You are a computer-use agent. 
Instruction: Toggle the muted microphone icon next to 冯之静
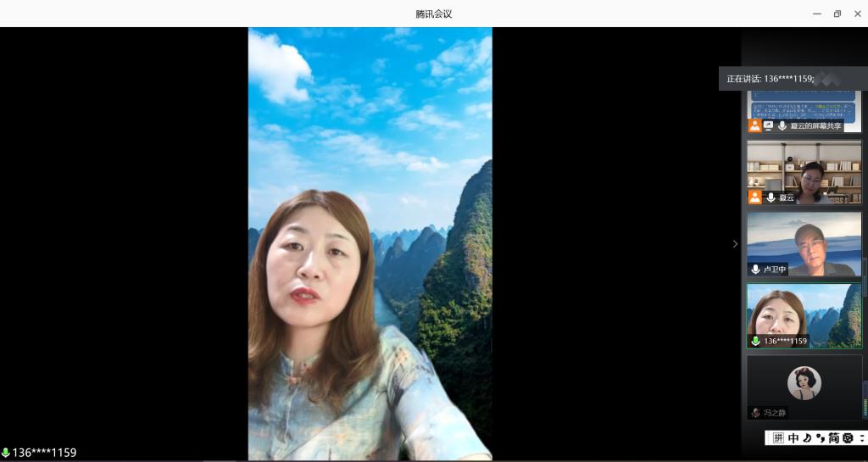click(755, 413)
